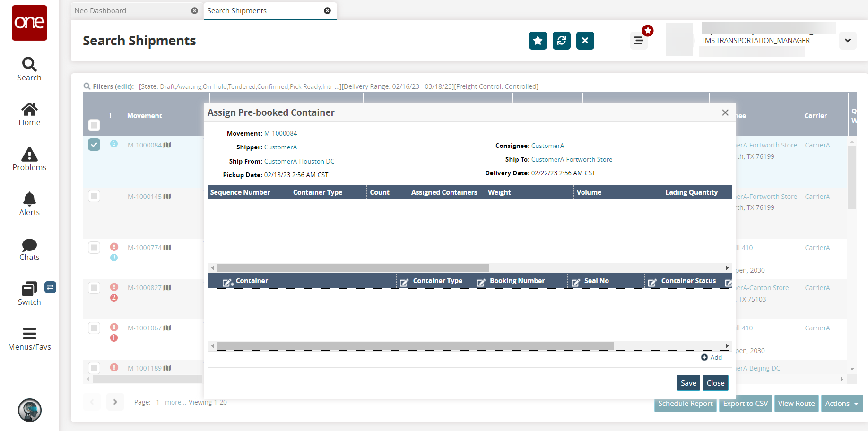Click the red alert icon on M-1000774 row
The width and height of the screenshot is (868, 431).
point(114,247)
